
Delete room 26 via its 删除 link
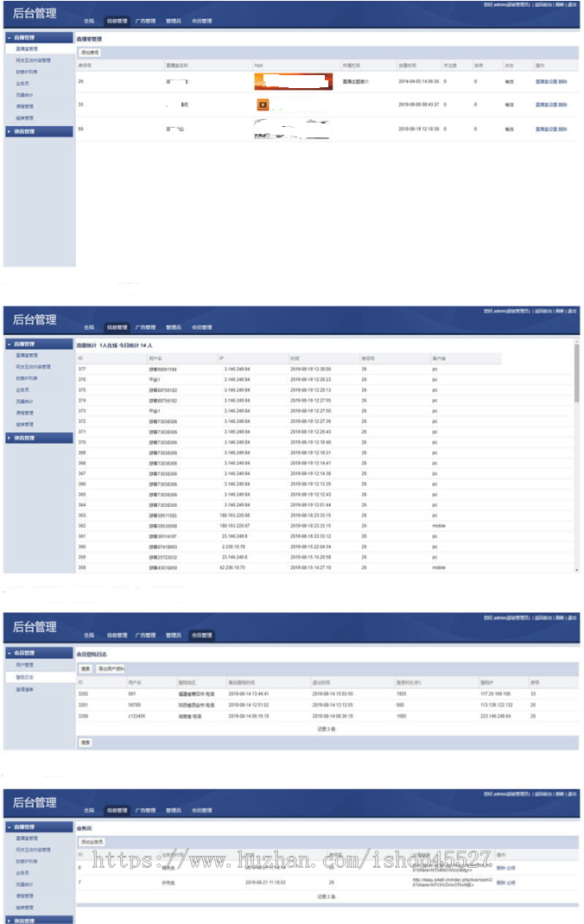click(x=562, y=81)
